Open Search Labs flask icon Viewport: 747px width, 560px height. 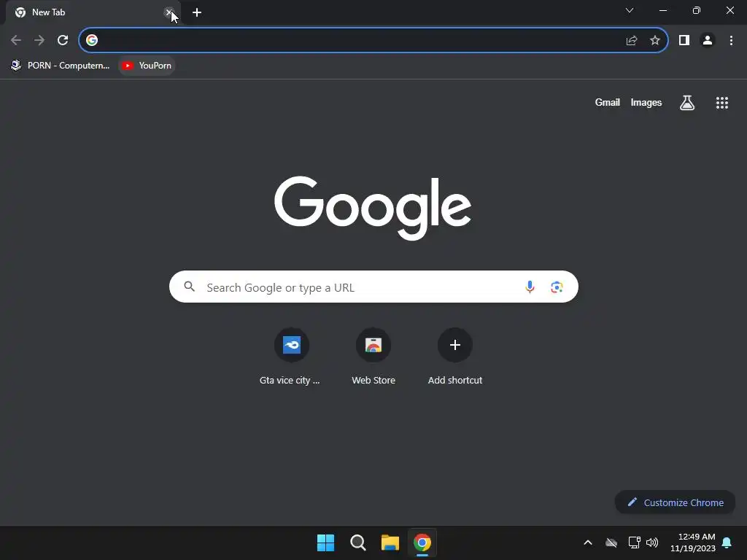tap(687, 102)
